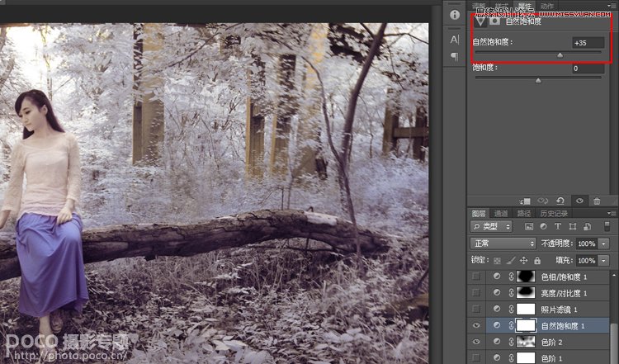619x364 pixels.
Task: Switch to the 通道 tab
Action: click(x=501, y=213)
